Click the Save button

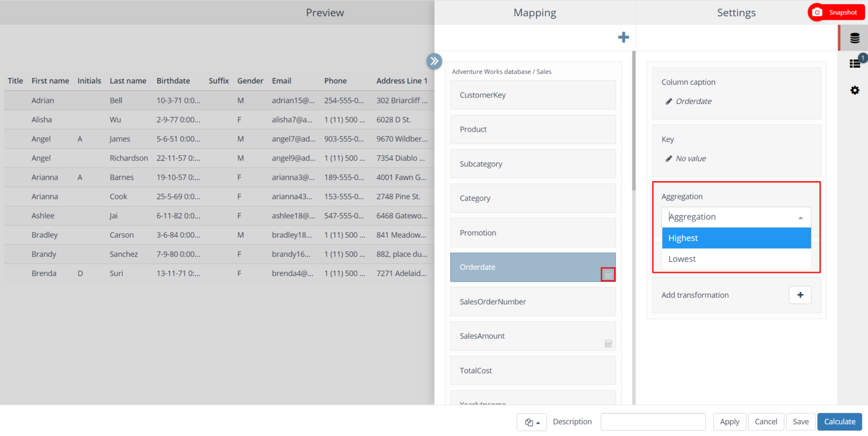pyautogui.click(x=800, y=422)
